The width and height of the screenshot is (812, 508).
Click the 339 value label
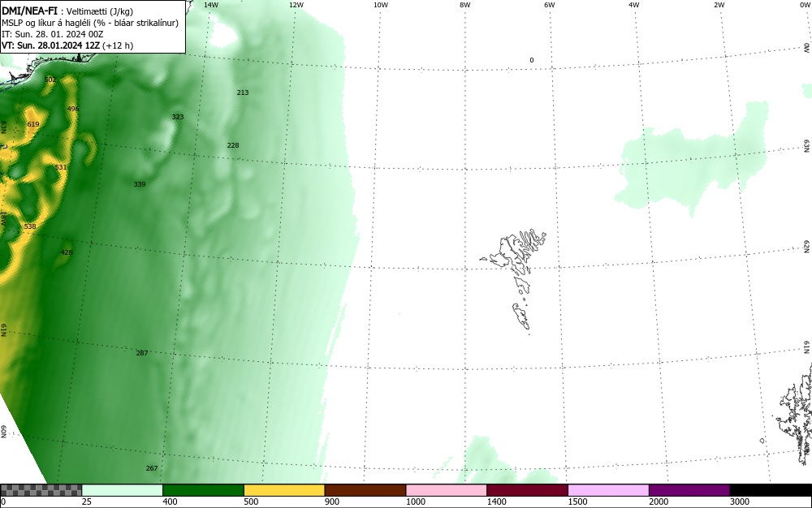[x=140, y=184]
